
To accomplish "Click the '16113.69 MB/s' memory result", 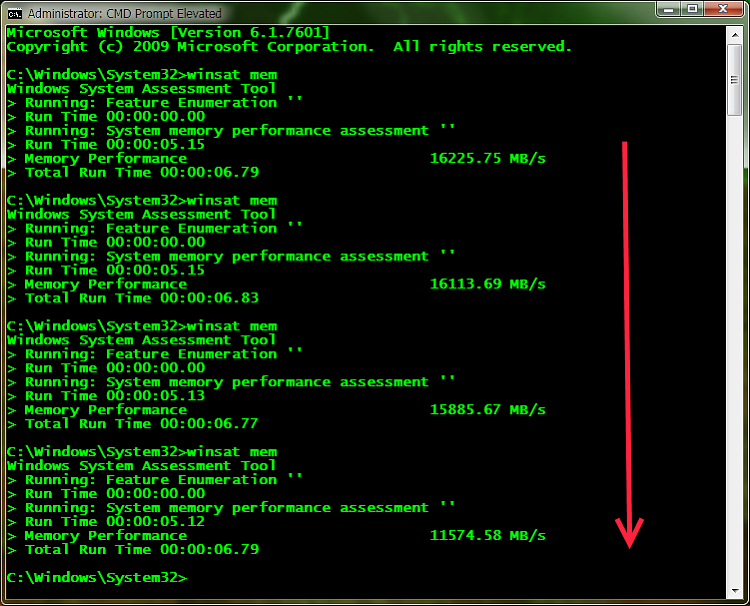I will pyautogui.click(x=487, y=284).
